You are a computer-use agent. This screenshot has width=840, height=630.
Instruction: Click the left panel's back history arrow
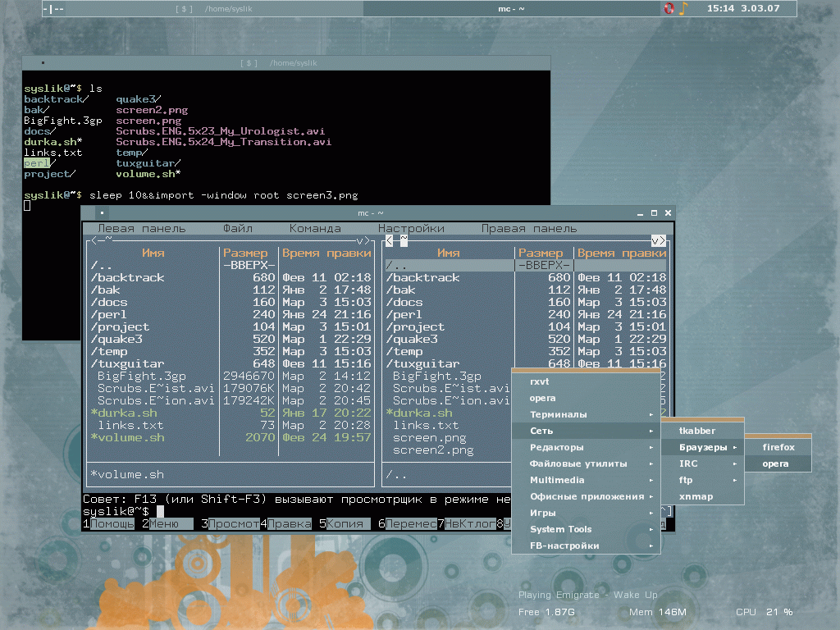click(95, 240)
